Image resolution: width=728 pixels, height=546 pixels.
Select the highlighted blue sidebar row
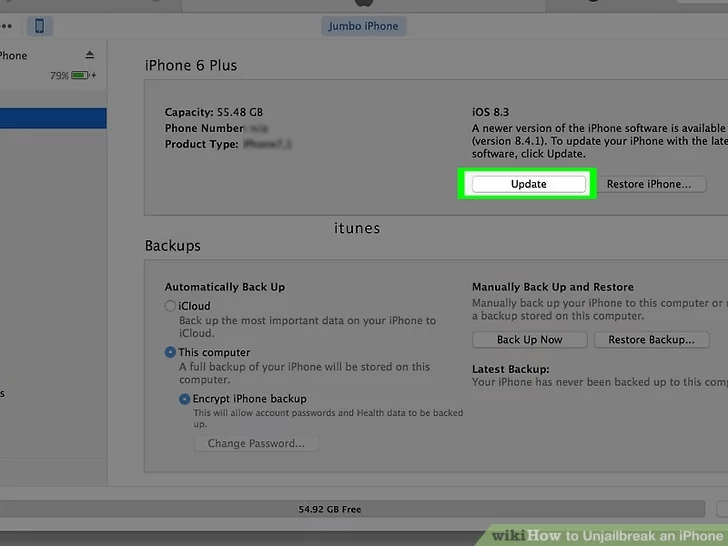52,119
